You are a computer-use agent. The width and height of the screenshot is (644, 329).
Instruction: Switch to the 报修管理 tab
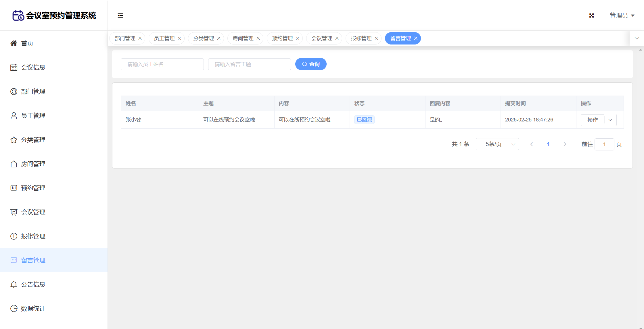click(361, 38)
